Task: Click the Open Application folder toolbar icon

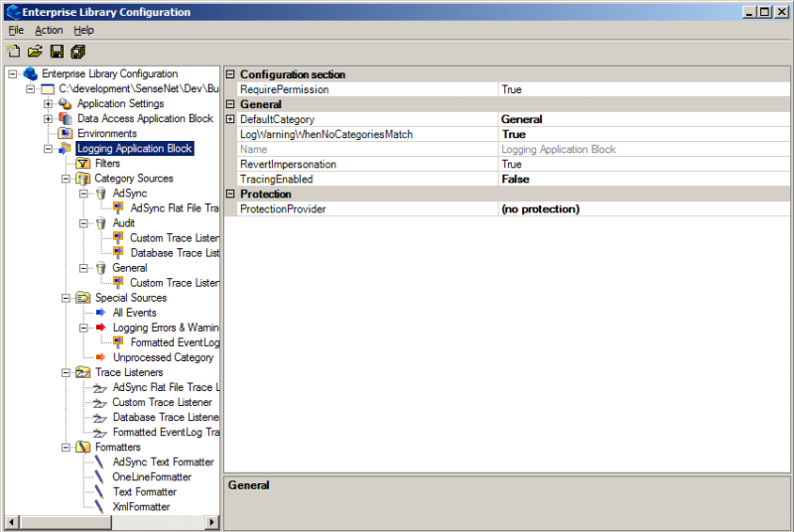Action: (35, 52)
